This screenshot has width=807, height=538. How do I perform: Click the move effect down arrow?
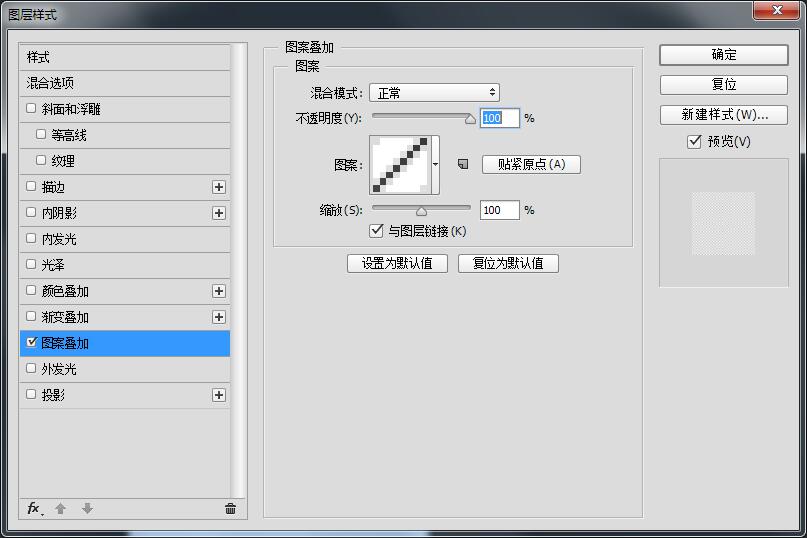[87, 509]
